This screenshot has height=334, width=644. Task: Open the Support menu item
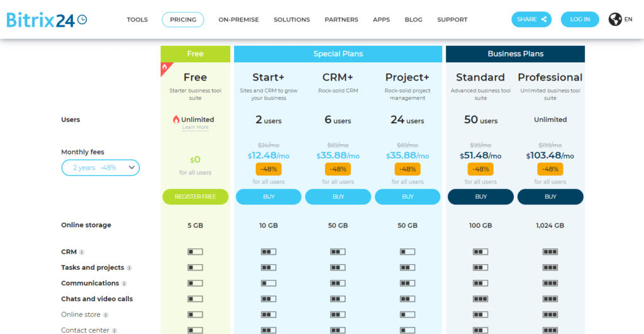click(452, 19)
